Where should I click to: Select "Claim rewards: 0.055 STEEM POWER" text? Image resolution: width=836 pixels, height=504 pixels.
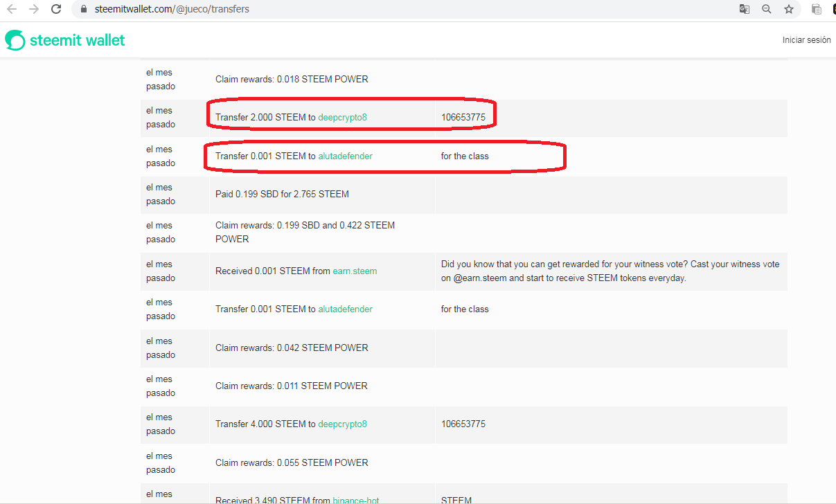[x=292, y=462]
